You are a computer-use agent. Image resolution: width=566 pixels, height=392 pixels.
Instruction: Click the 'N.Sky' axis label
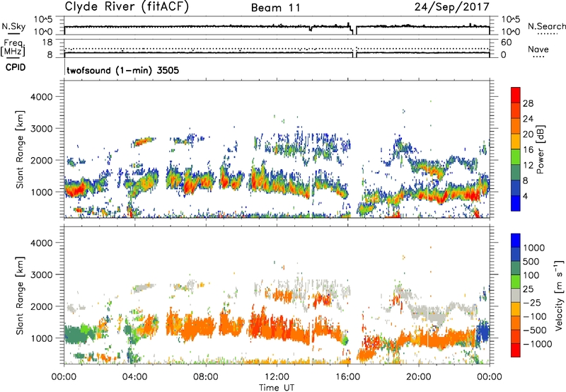pos(13,26)
